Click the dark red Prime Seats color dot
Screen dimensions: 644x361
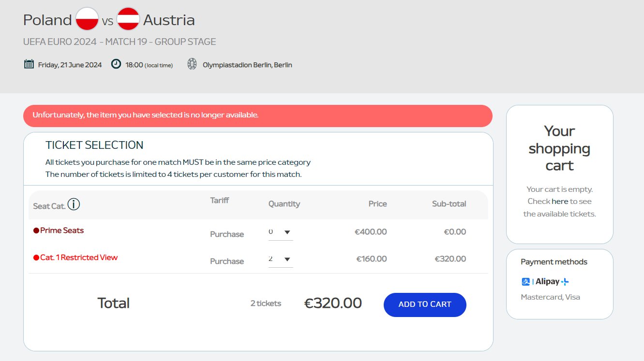tap(36, 231)
